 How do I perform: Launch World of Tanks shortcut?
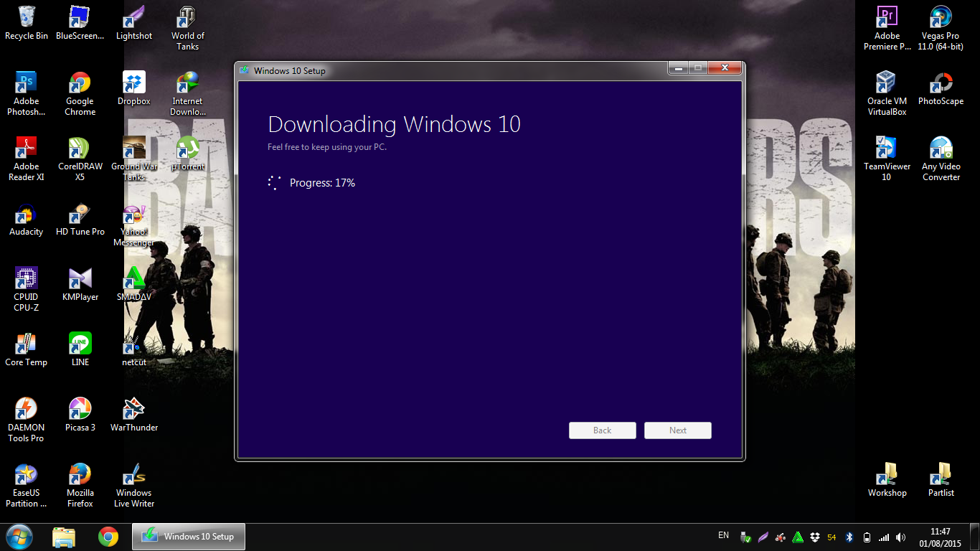click(x=188, y=28)
